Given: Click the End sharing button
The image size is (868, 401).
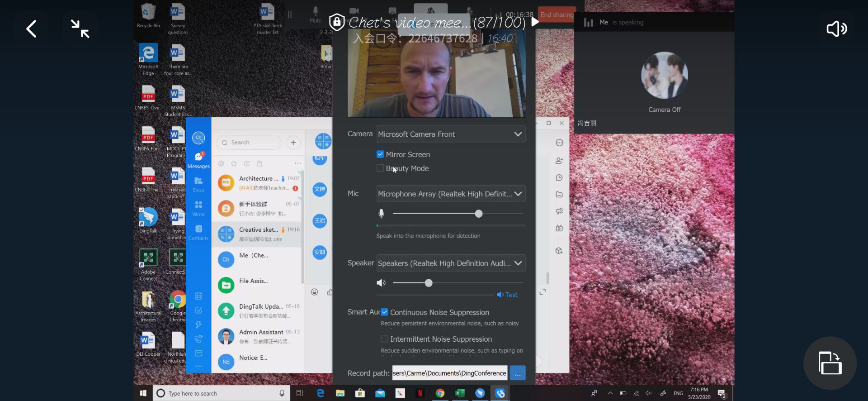Looking at the screenshot, I should click(557, 15).
